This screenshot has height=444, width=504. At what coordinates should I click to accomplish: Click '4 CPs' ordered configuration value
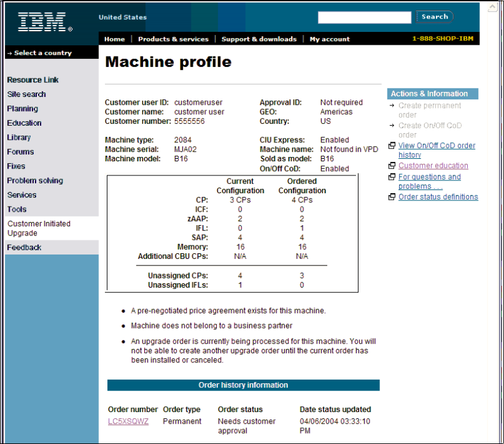[x=302, y=200]
